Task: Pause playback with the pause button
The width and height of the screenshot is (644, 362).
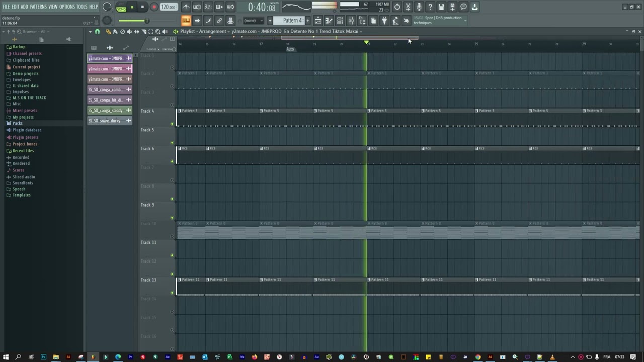Action: [x=132, y=7]
